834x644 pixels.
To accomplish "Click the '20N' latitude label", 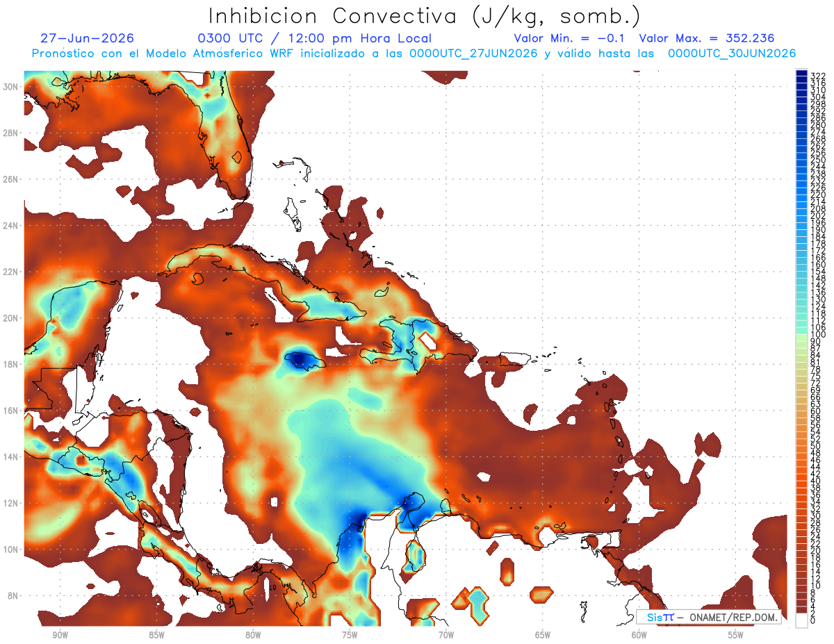I will click(x=11, y=318).
